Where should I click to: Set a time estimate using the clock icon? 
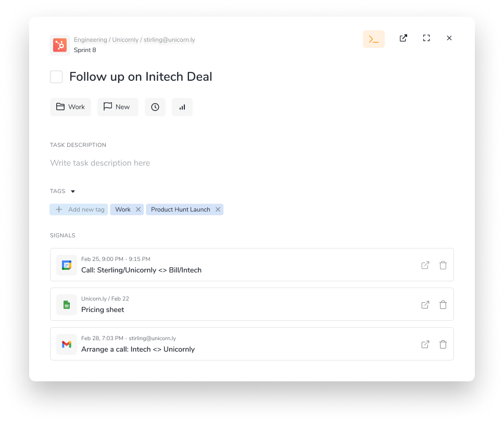(x=155, y=107)
